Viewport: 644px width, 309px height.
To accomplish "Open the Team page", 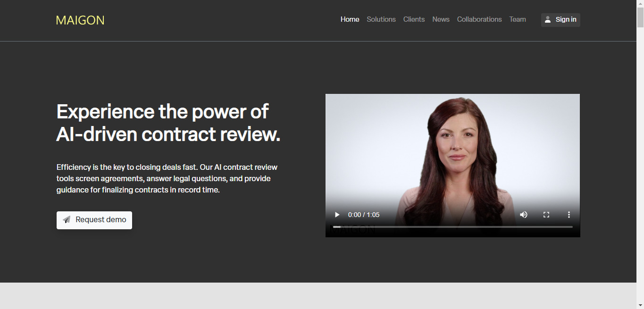I will (518, 19).
